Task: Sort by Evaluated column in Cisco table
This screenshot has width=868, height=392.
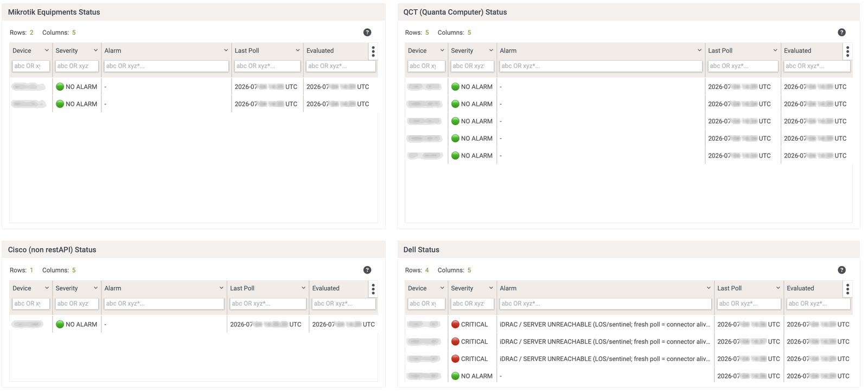Action: [325, 288]
